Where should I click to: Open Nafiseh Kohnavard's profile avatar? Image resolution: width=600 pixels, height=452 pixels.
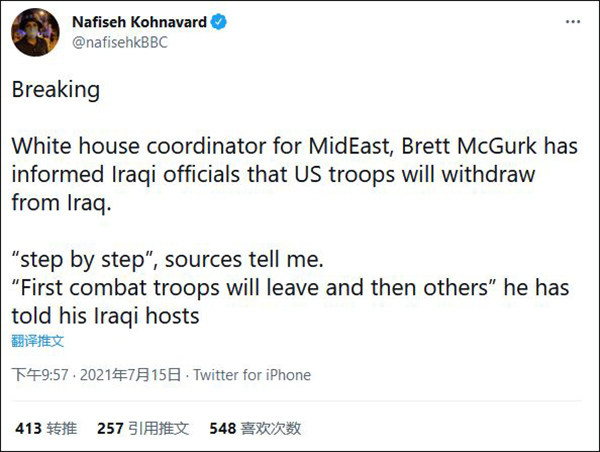(x=33, y=33)
